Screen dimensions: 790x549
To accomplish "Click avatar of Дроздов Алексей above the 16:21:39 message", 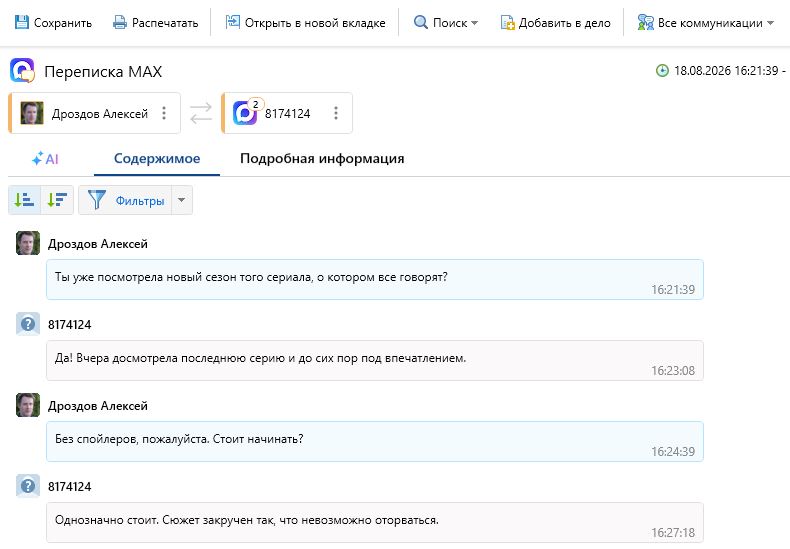I will pos(28,243).
